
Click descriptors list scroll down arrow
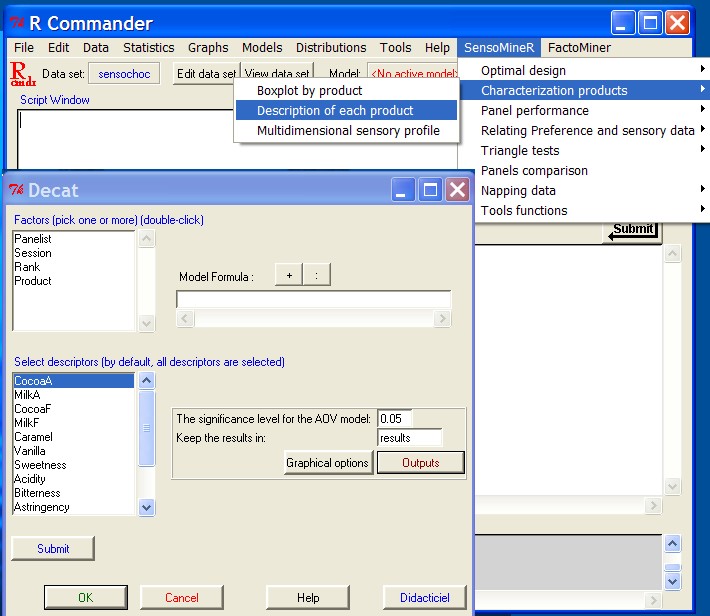click(146, 507)
